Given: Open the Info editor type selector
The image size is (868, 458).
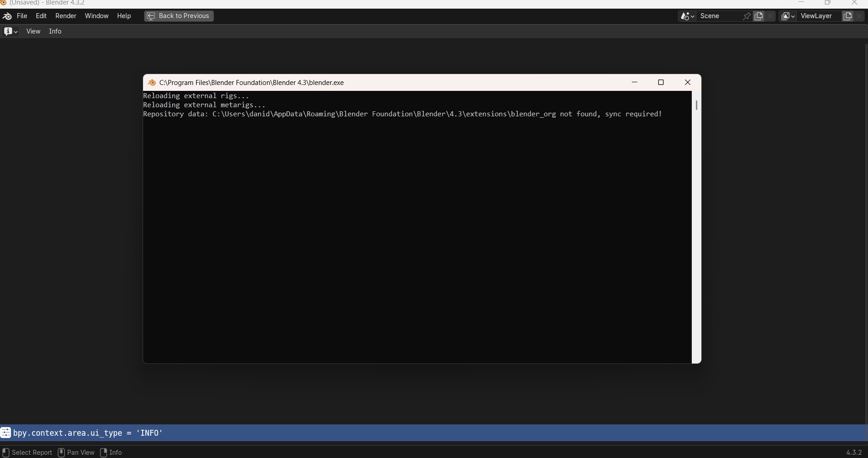Looking at the screenshot, I should pos(10,31).
